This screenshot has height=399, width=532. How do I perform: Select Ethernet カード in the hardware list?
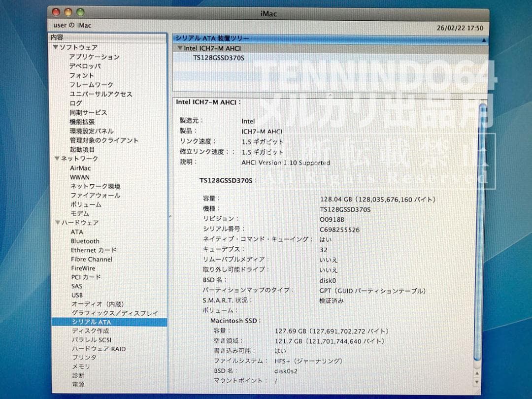(94, 250)
